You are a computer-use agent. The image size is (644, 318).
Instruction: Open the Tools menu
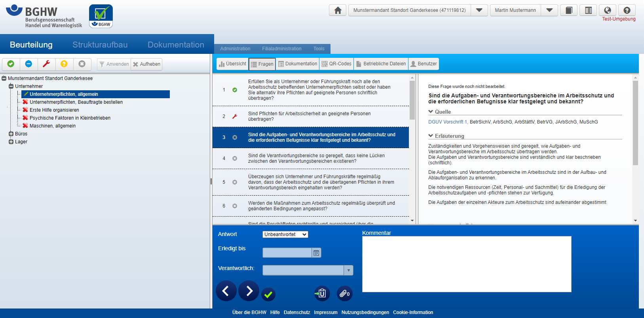click(x=319, y=49)
